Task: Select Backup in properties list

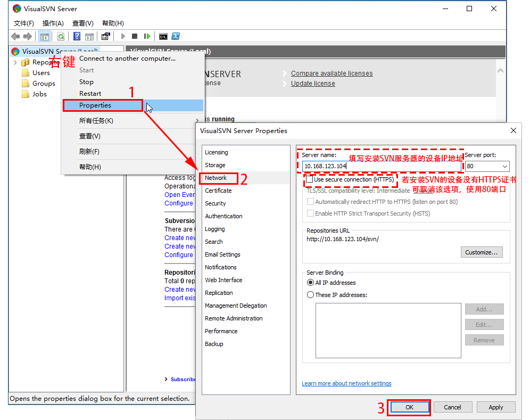Action: click(245, 344)
